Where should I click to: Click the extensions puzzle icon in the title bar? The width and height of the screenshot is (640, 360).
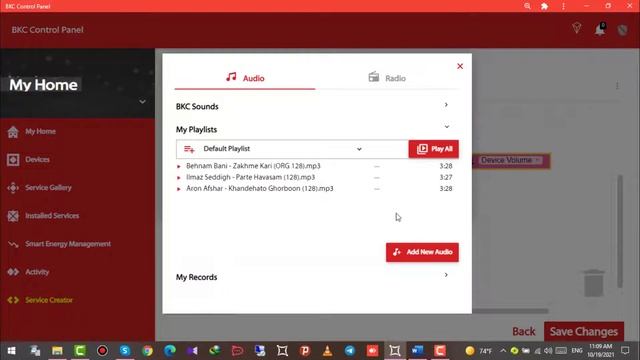544,6
